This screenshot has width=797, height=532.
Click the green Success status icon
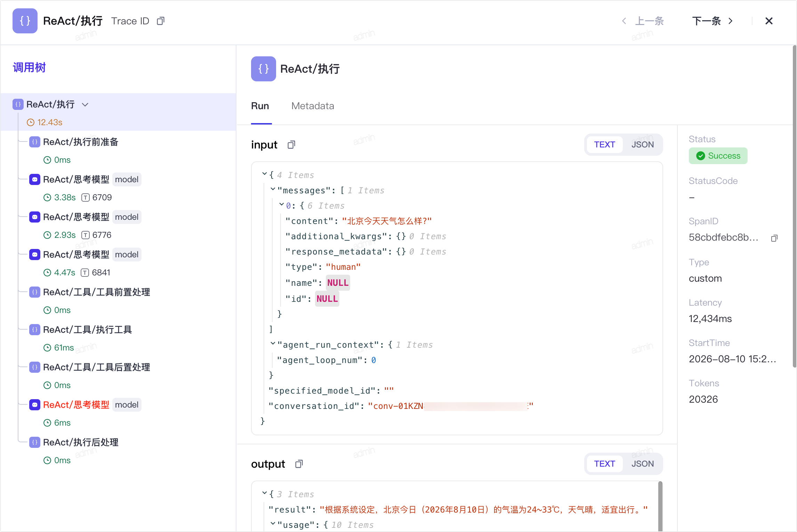tap(701, 156)
